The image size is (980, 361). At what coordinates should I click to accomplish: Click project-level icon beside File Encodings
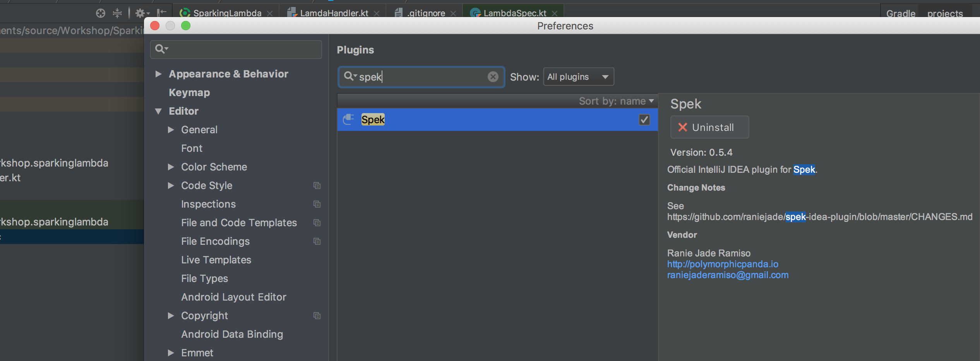click(317, 241)
